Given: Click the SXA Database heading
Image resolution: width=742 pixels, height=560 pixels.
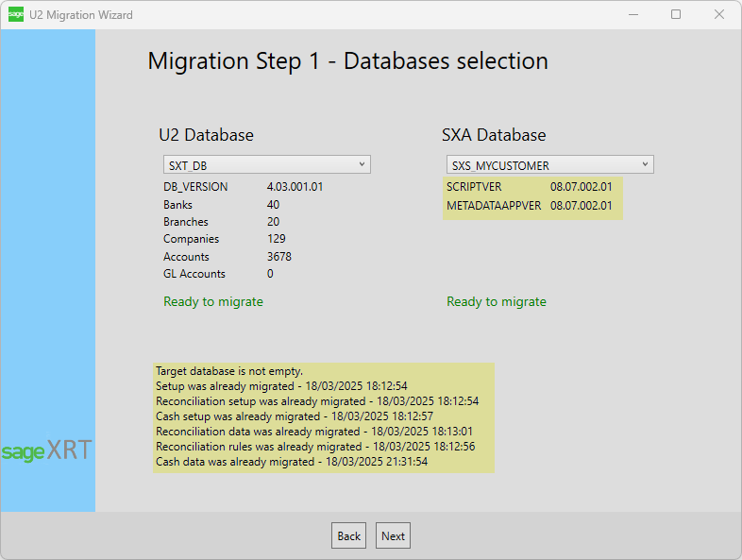Looking at the screenshot, I should tap(494, 135).
